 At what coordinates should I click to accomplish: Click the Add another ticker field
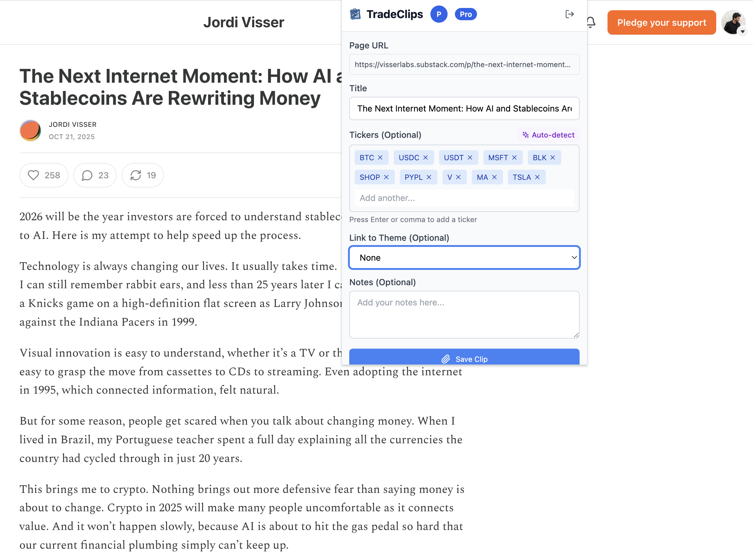[x=464, y=198]
